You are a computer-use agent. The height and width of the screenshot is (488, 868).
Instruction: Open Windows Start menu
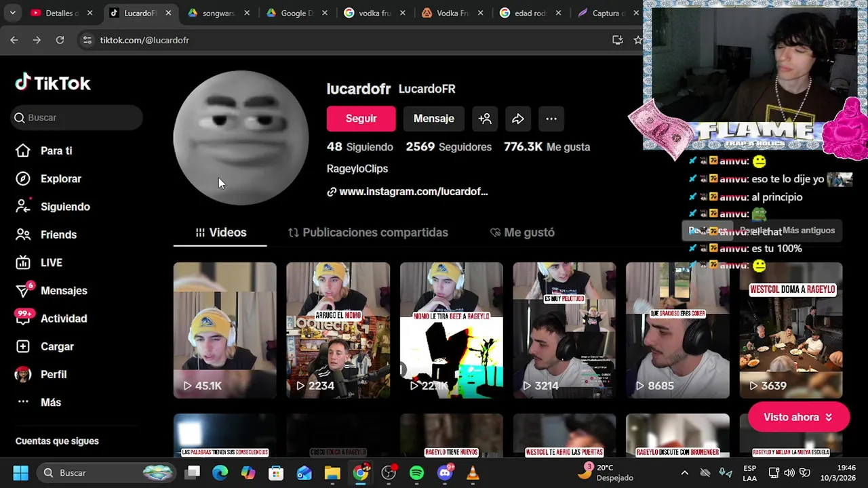(20, 472)
